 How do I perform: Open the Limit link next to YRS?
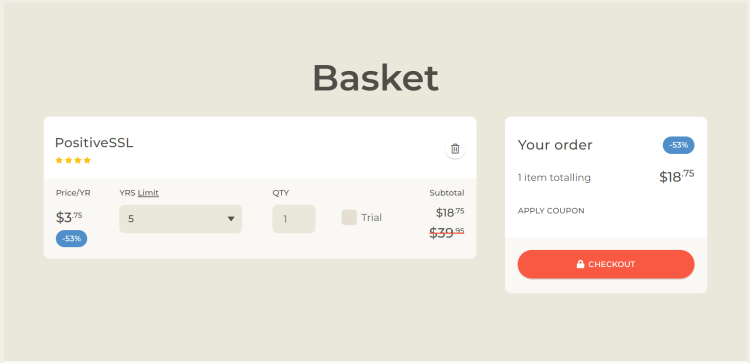(148, 193)
